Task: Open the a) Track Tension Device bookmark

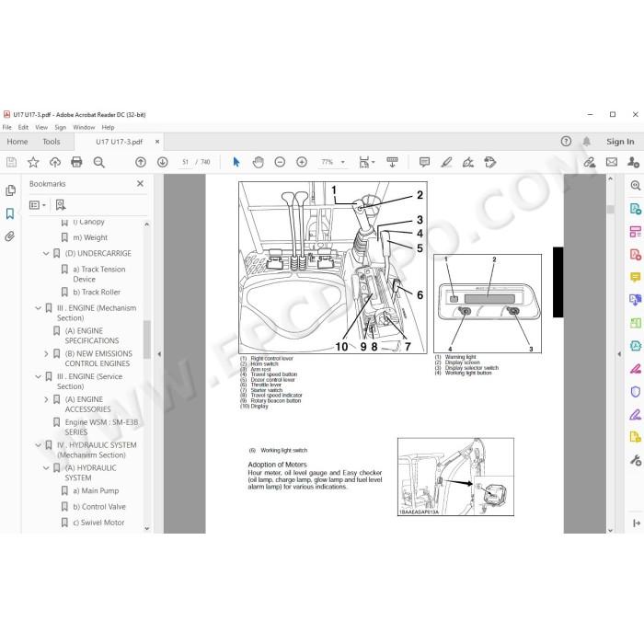Action: click(x=99, y=274)
